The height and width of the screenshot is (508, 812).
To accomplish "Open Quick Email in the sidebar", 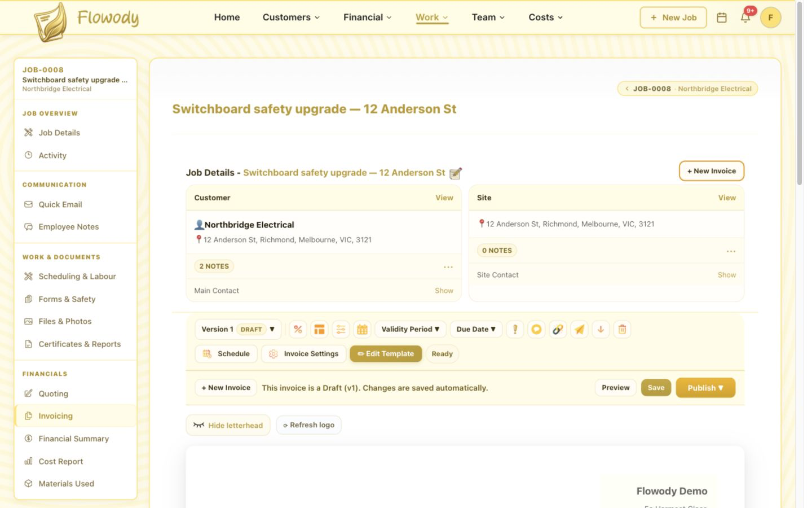I will point(76,204).
